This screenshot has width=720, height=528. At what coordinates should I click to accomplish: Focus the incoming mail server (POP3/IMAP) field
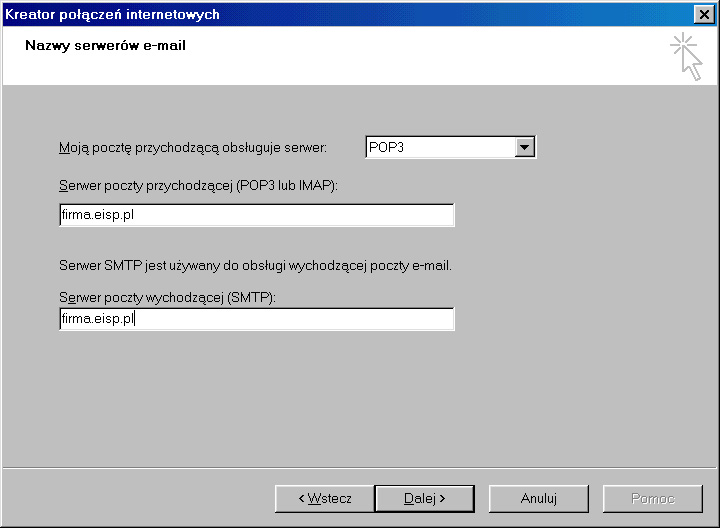[256, 215]
